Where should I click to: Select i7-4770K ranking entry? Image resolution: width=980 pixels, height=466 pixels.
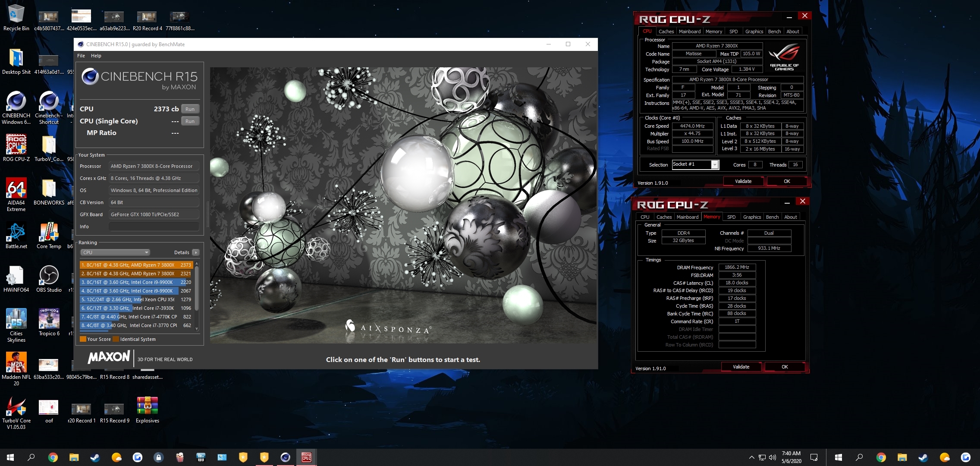pos(136,317)
